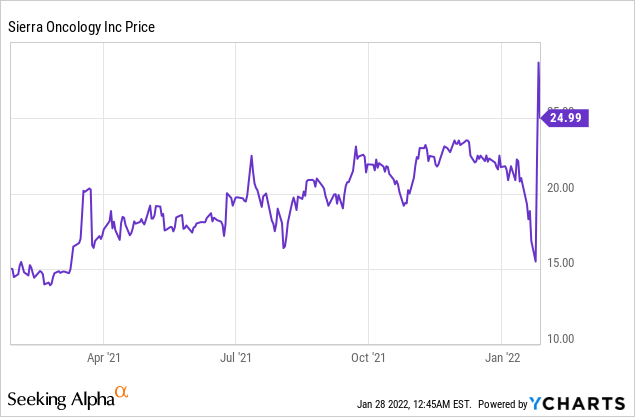The height and width of the screenshot is (417, 635).
Task: Click the 10.00 y-axis label
Action: pyautogui.click(x=561, y=338)
